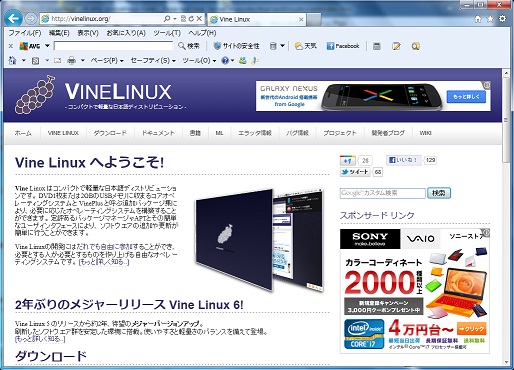This screenshot has height=370, width=514.
Task: Expand the AVG logo dropdown arrow
Action: [47, 46]
